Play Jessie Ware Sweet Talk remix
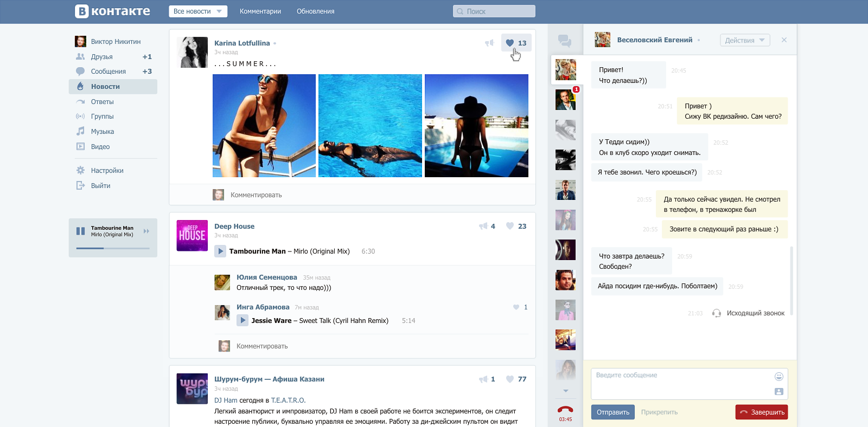Viewport: 868px width, 427px height. pos(242,320)
